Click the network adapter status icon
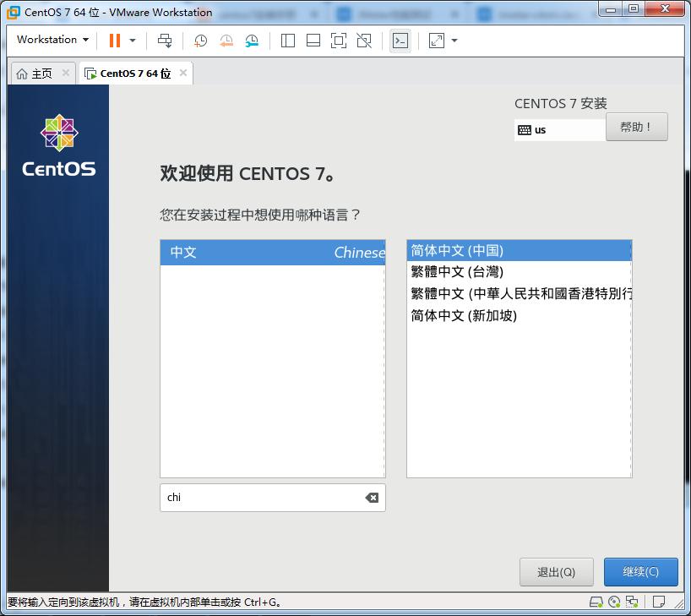The width and height of the screenshot is (691, 616). click(x=633, y=602)
